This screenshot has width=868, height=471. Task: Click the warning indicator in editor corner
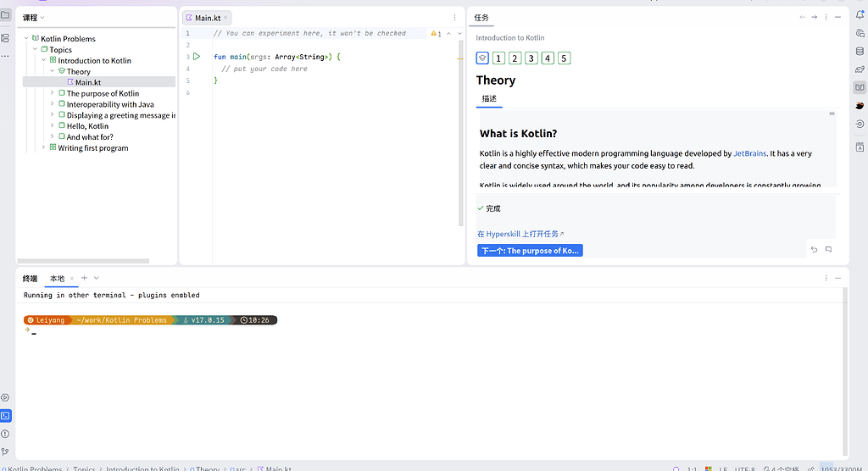coord(437,34)
